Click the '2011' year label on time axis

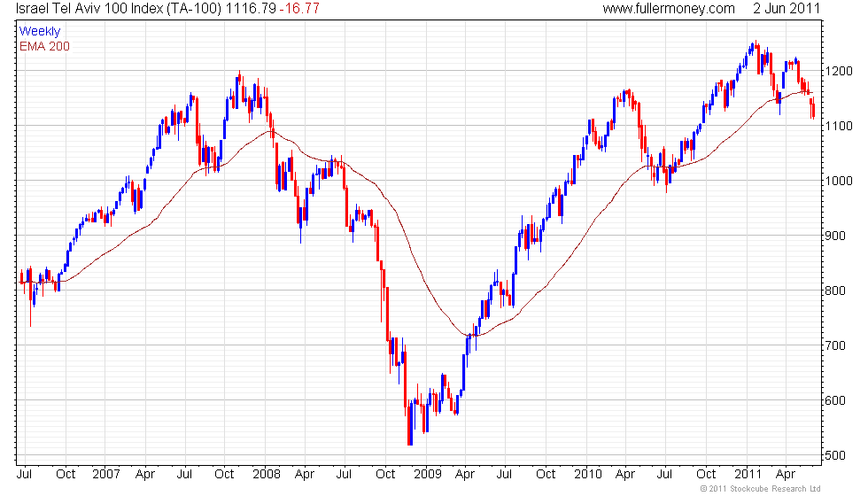pyautogui.click(x=748, y=475)
